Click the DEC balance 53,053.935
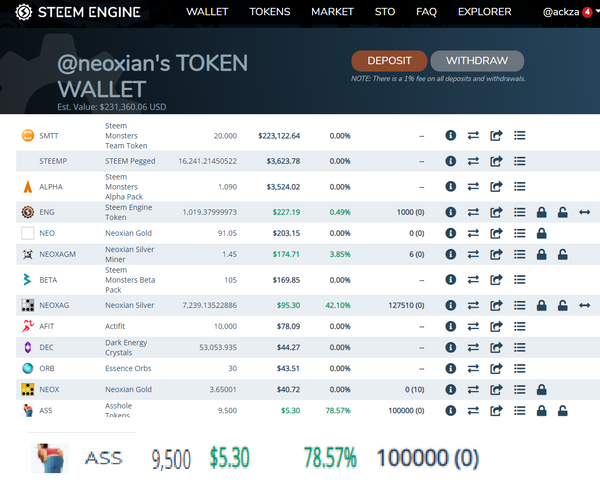Image resolution: width=600 pixels, height=487 pixels. click(218, 347)
